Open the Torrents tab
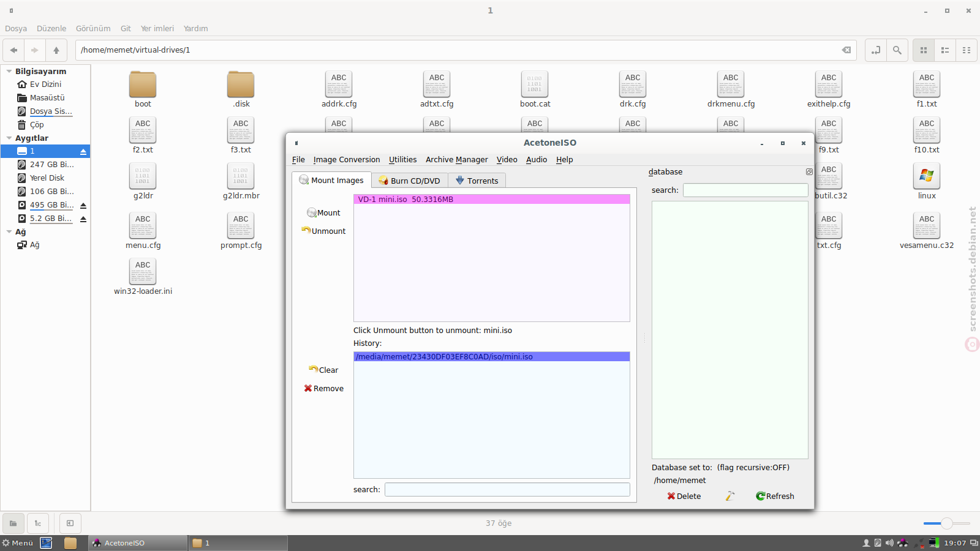Screen dimensions: 980x551 coord(477,181)
